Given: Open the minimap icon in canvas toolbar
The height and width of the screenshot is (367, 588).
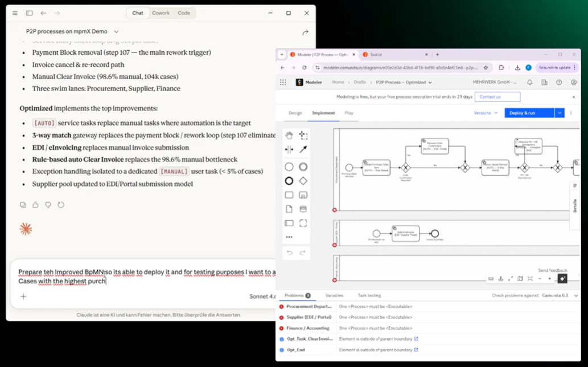Looking at the screenshot, I should 520,279.
